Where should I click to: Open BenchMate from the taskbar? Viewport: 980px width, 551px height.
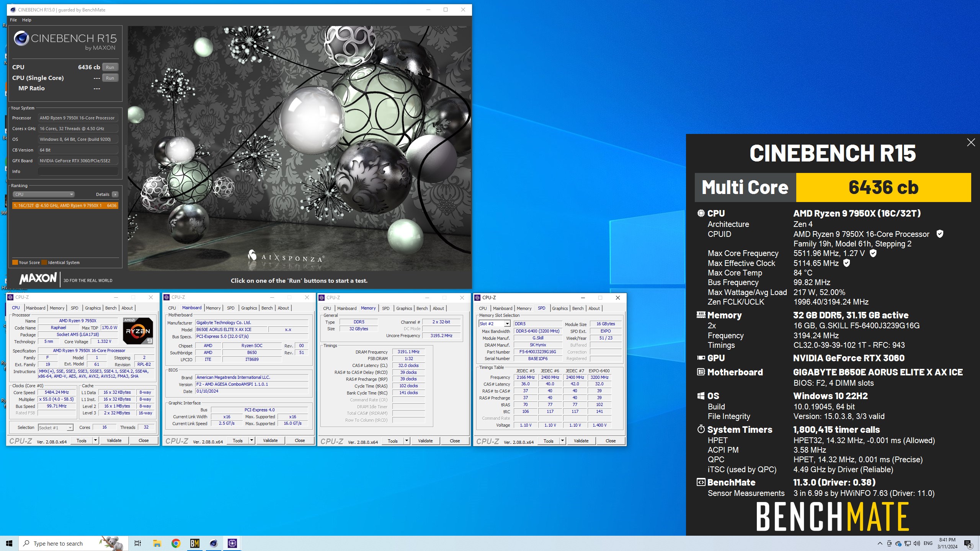coord(194,543)
